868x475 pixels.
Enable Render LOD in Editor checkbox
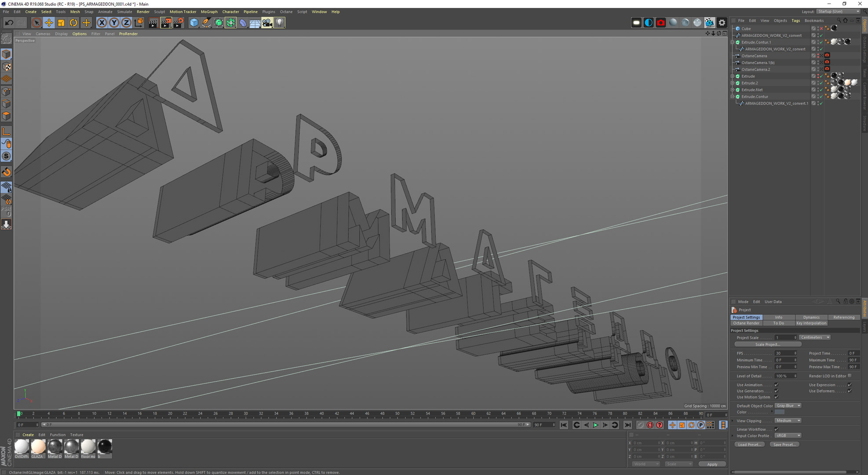pos(850,376)
